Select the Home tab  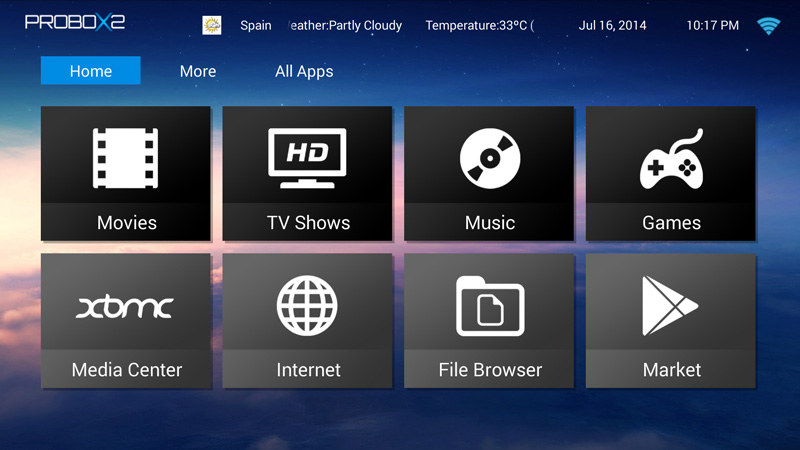(91, 70)
